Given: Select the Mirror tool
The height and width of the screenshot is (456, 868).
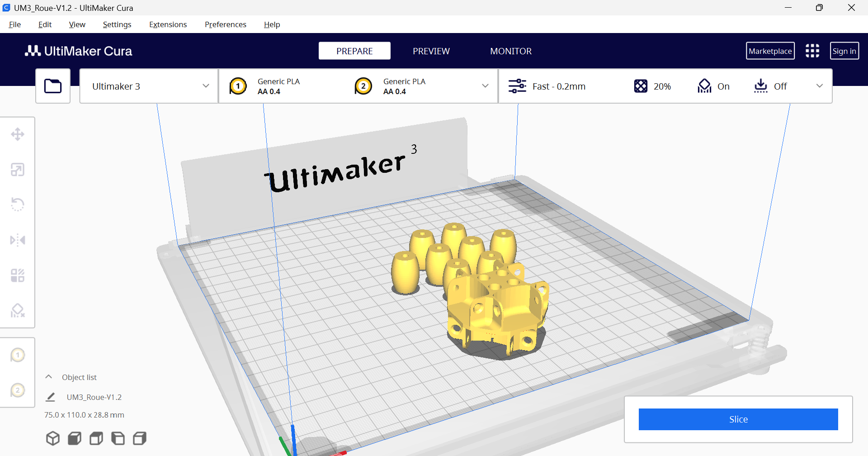Looking at the screenshot, I should point(18,240).
